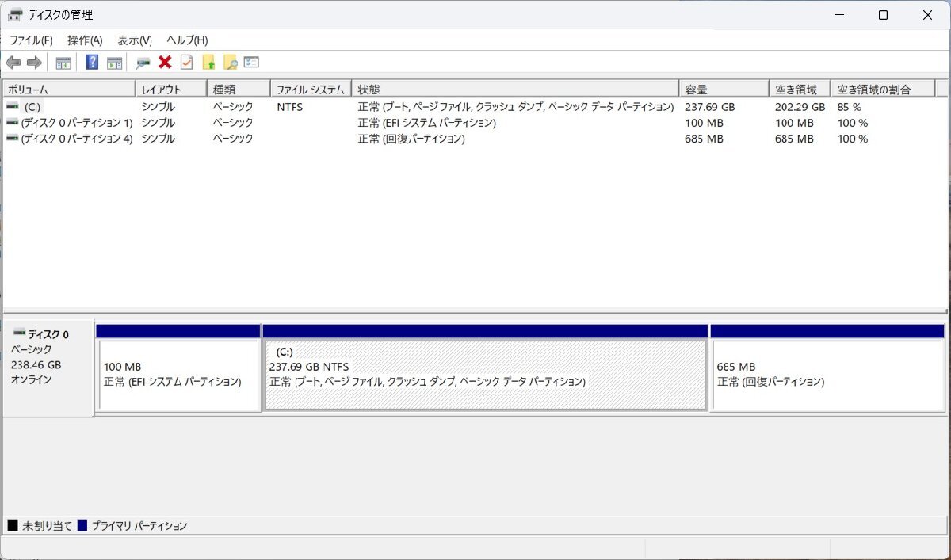Select (ディスク 0 パーティション 4) in volume list

click(x=77, y=139)
